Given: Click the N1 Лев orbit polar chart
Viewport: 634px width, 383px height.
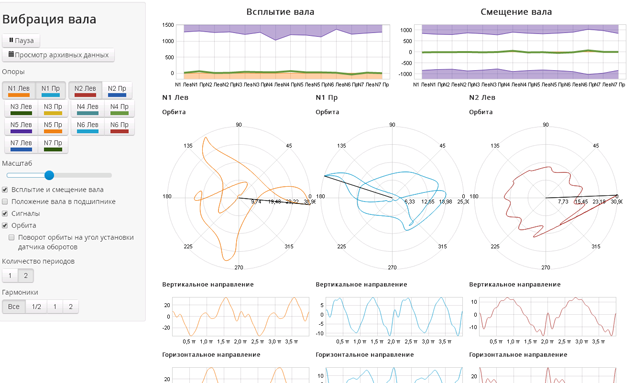Looking at the screenshot, I should (x=239, y=197).
